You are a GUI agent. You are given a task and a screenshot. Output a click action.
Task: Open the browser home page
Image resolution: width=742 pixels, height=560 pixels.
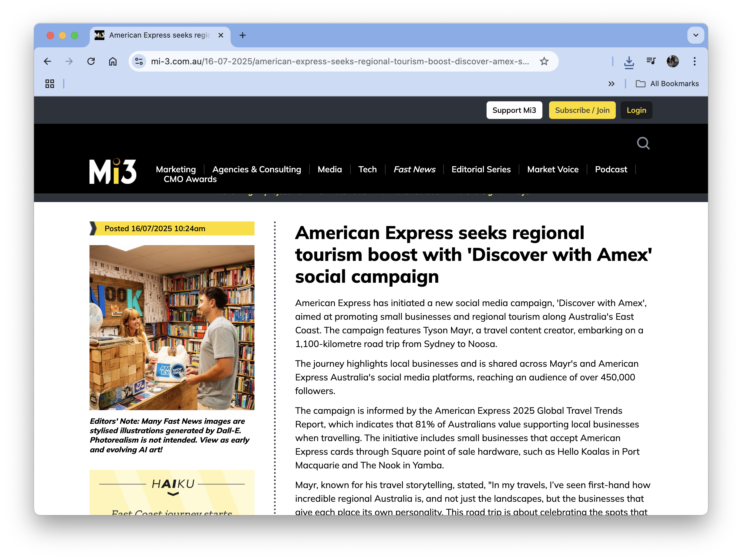pyautogui.click(x=113, y=61)
